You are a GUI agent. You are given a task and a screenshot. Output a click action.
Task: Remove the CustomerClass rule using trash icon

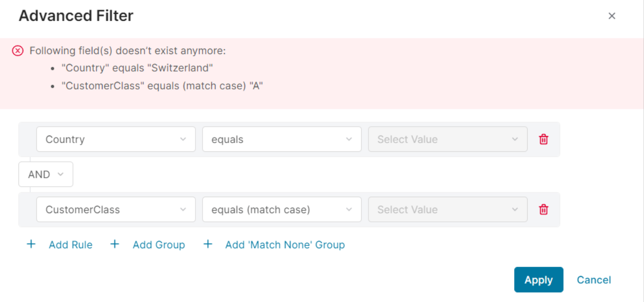[x=543, y=210]
